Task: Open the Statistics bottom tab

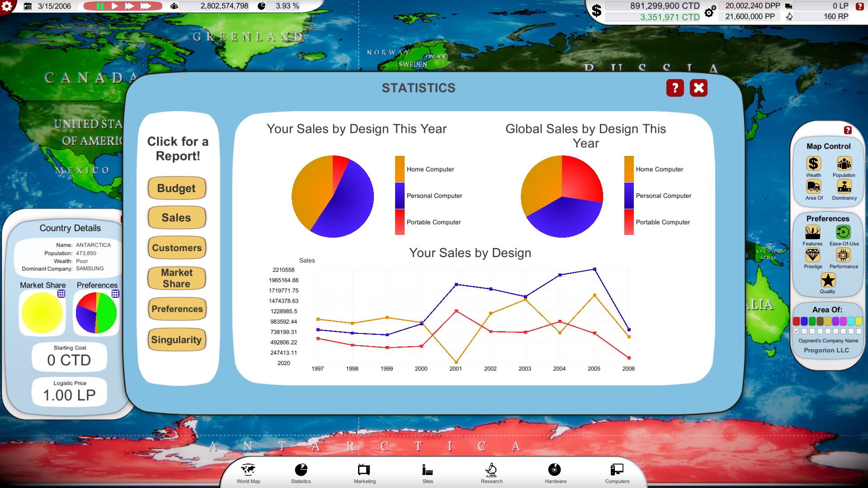Action: coord(301,473)
